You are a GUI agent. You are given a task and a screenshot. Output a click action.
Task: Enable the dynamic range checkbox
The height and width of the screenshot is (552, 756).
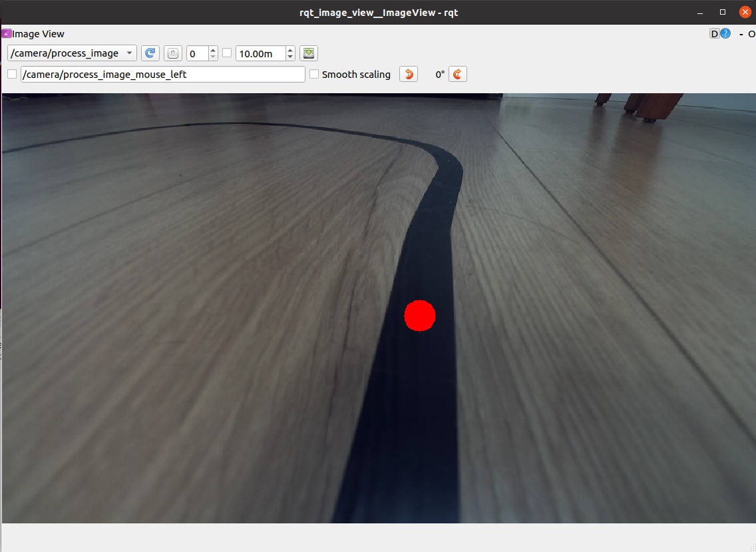(227, 53)
